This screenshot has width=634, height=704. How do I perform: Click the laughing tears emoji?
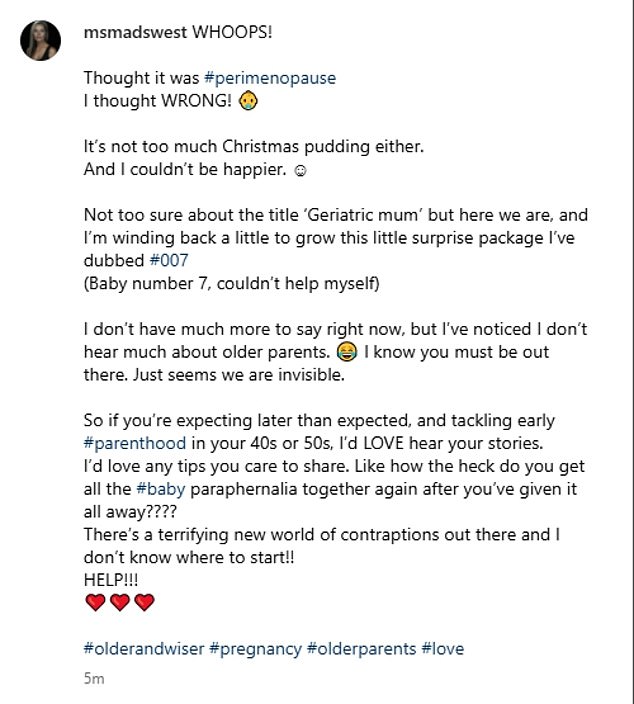click(347, 352)
